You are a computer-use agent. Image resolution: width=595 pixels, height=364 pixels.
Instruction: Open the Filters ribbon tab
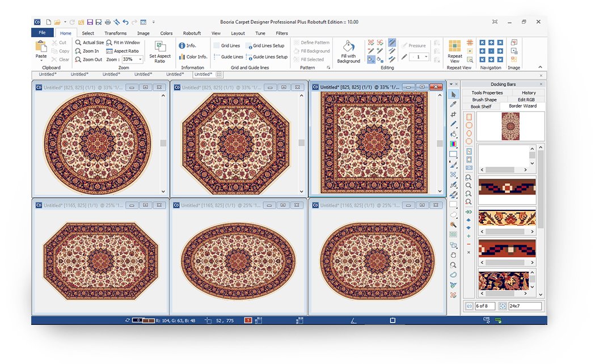pyautogui.click(x=281, y=33)
